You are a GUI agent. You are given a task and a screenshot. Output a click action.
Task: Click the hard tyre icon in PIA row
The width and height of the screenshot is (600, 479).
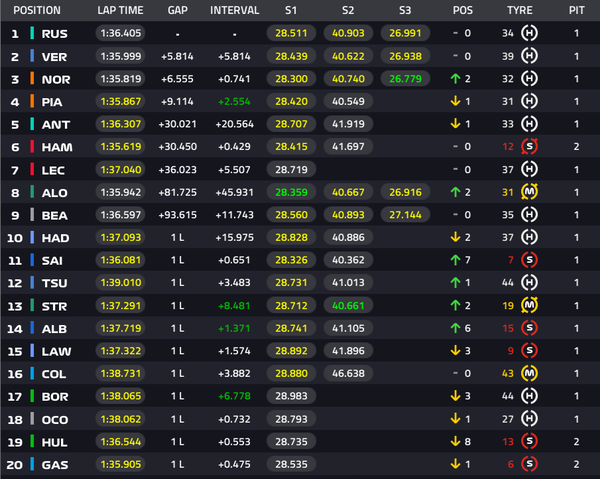(x=529, y=101)
